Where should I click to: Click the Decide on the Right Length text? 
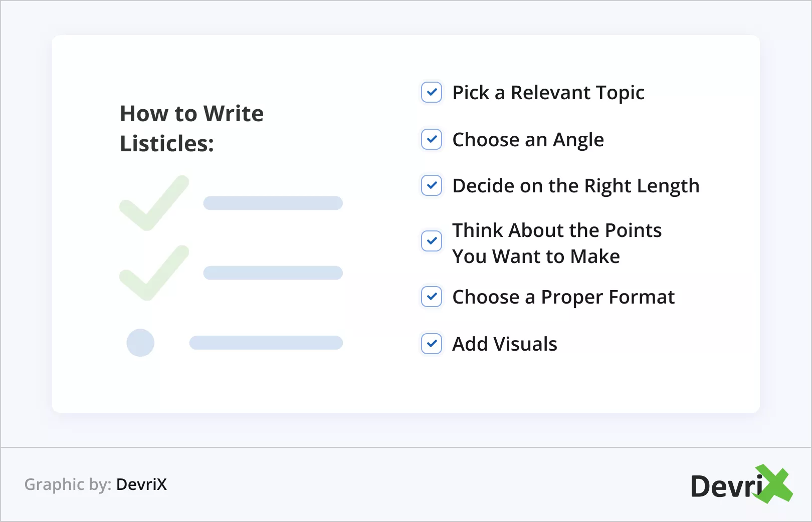coord(575,186)
